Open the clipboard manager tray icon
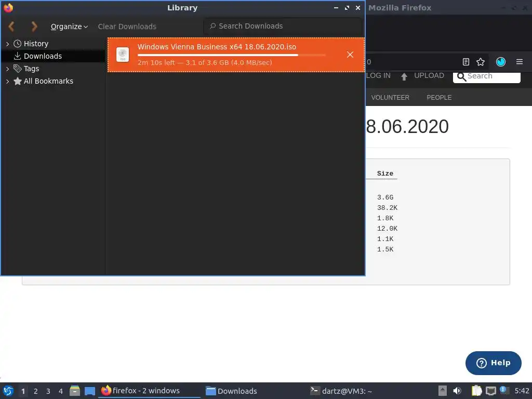This screenshot has height=399, width=532. pos(476,391)
